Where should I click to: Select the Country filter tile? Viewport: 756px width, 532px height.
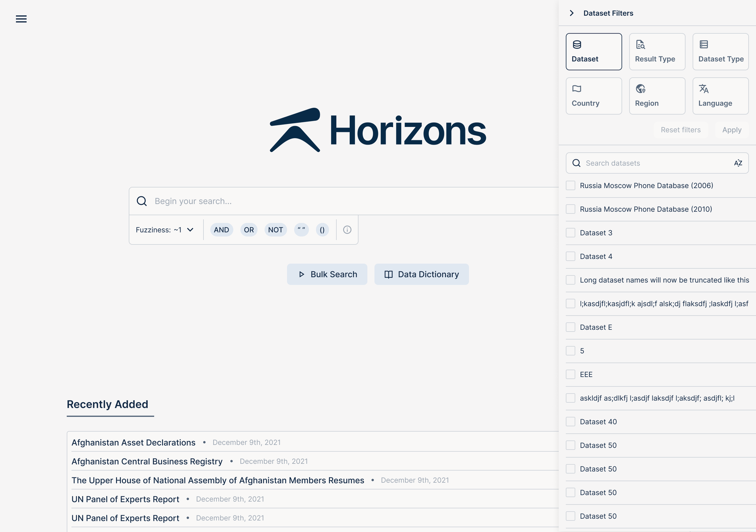[x=593, y=96]
